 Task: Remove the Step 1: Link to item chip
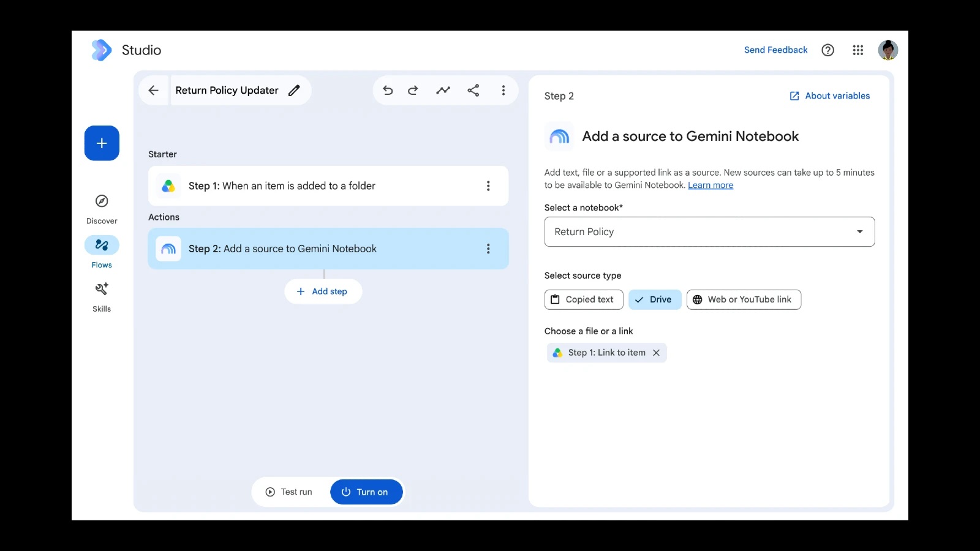(x=656, y=353)
